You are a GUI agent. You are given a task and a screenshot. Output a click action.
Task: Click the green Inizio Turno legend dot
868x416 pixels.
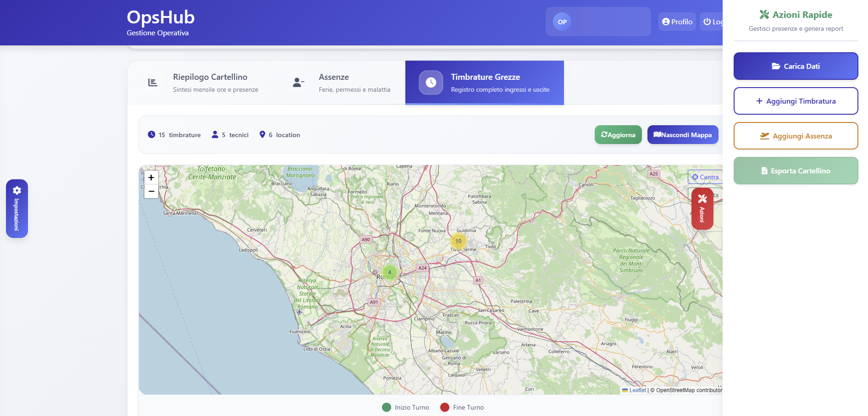point(387,407)
